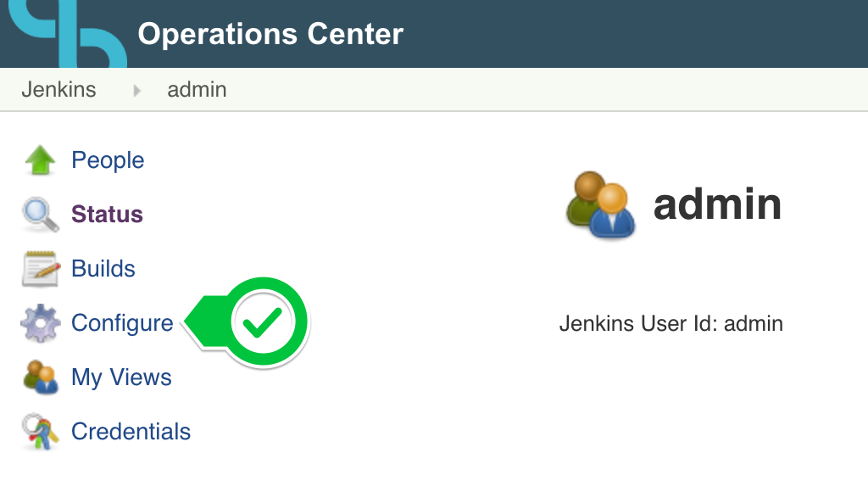Open the Builds sidebar link
Viewport: 868px width, 492px height.
(x=103, y=269)
